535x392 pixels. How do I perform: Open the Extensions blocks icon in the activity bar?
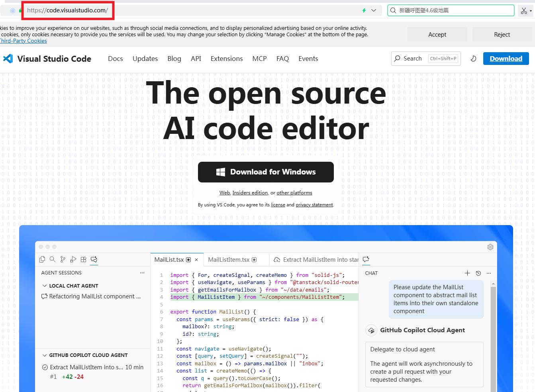83,259
